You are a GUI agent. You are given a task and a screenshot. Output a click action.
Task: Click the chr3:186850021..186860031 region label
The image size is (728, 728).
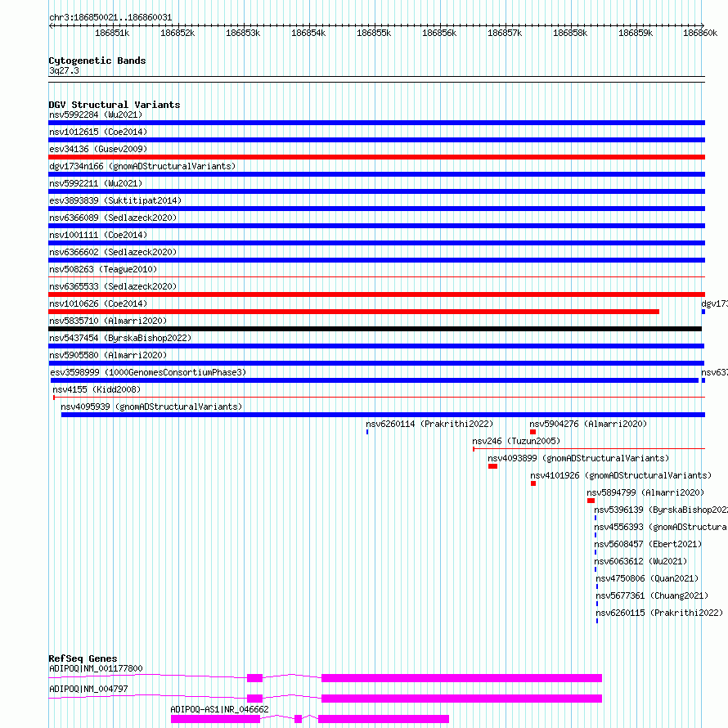[x=110, y=18]
